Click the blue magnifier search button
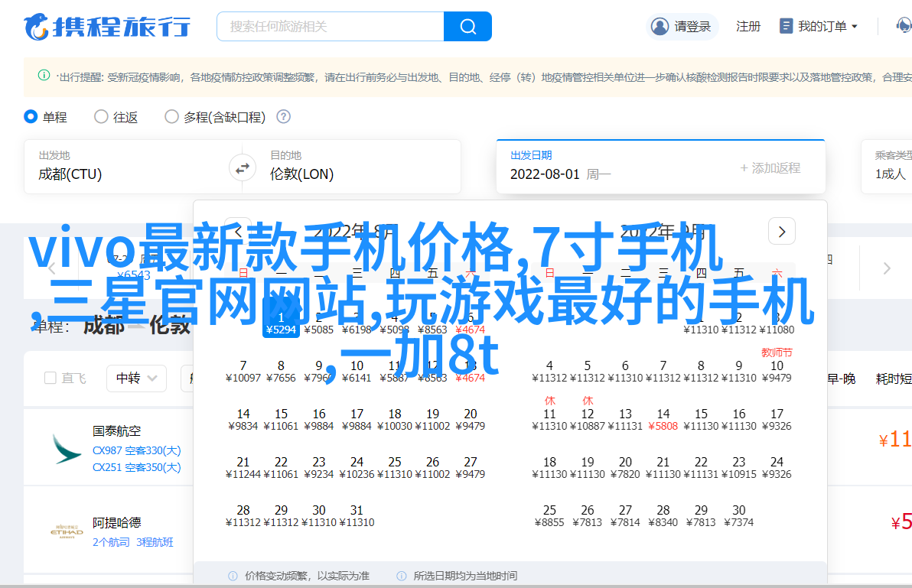 coord(467,26)
